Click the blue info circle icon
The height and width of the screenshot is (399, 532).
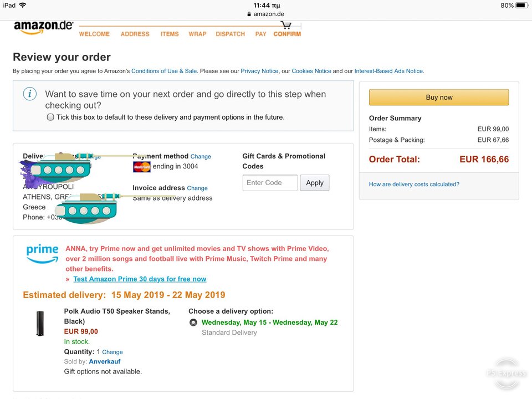pyautogui.click(x=29, y=94)
